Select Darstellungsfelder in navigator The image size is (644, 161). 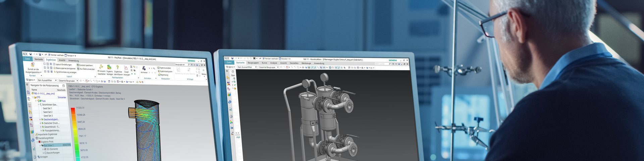[44, 138]
